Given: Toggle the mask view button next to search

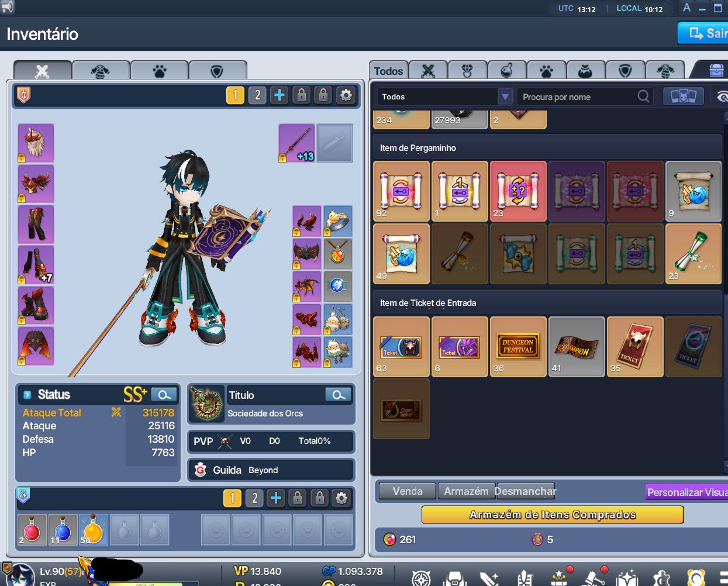Looking at the screenshot, I should pos(683,96).
